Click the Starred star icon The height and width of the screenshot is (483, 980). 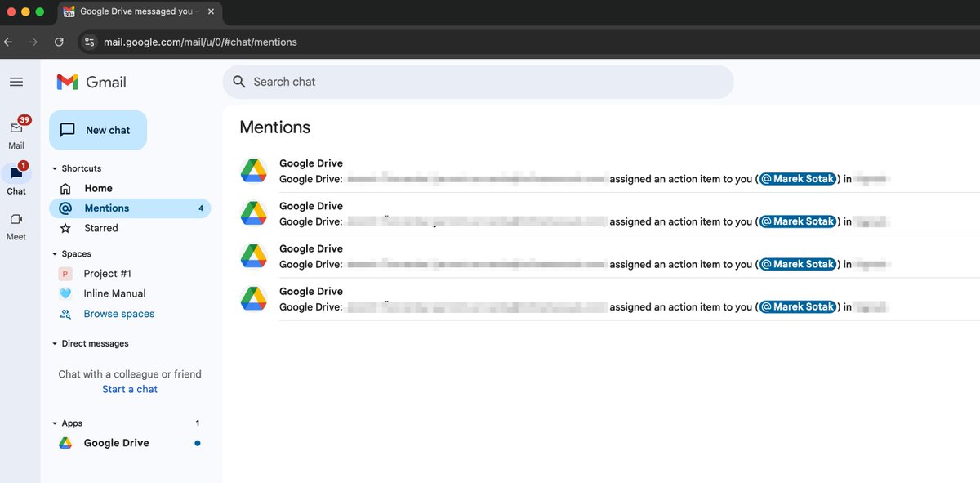pyautogui.click(x=65, y=228)
